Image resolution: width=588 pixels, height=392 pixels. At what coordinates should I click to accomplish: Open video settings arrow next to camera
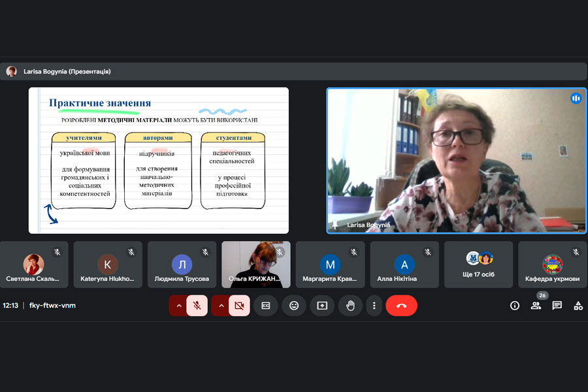pos(221,306)
